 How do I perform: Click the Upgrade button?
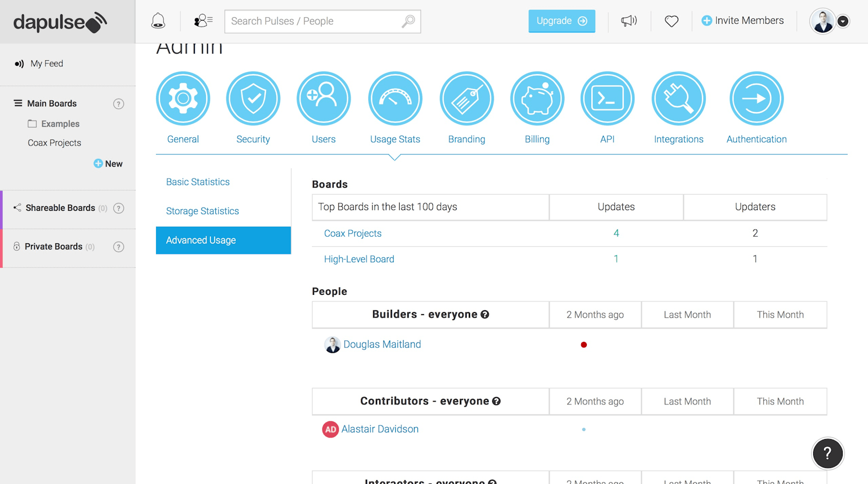pos(561,21)
